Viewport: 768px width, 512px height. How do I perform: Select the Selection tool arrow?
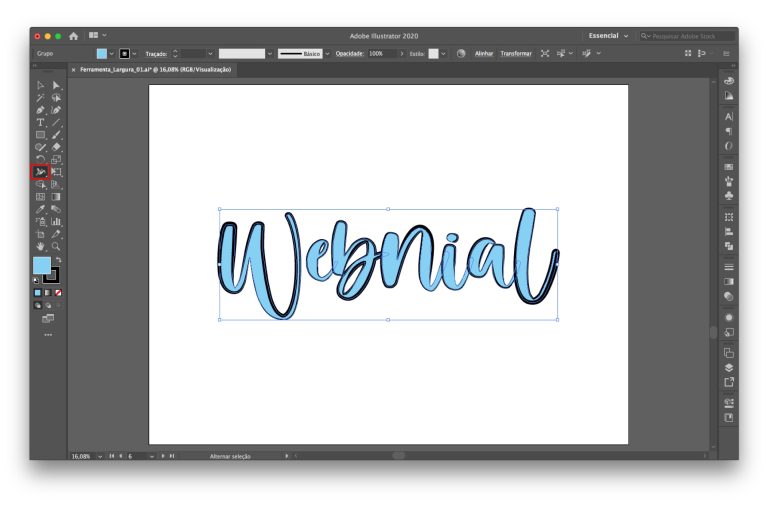point(40,85)
